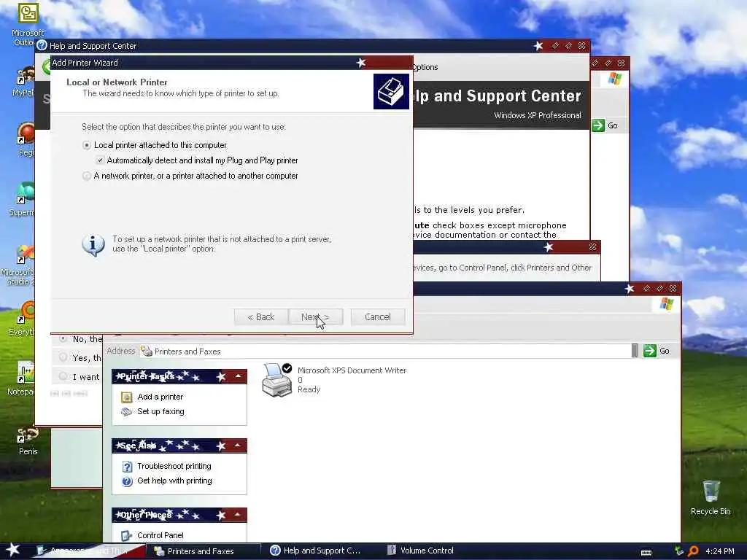The image size is (747, 560).
Task: Select the Everything desktop shortcut
Action: click(22, 319)
